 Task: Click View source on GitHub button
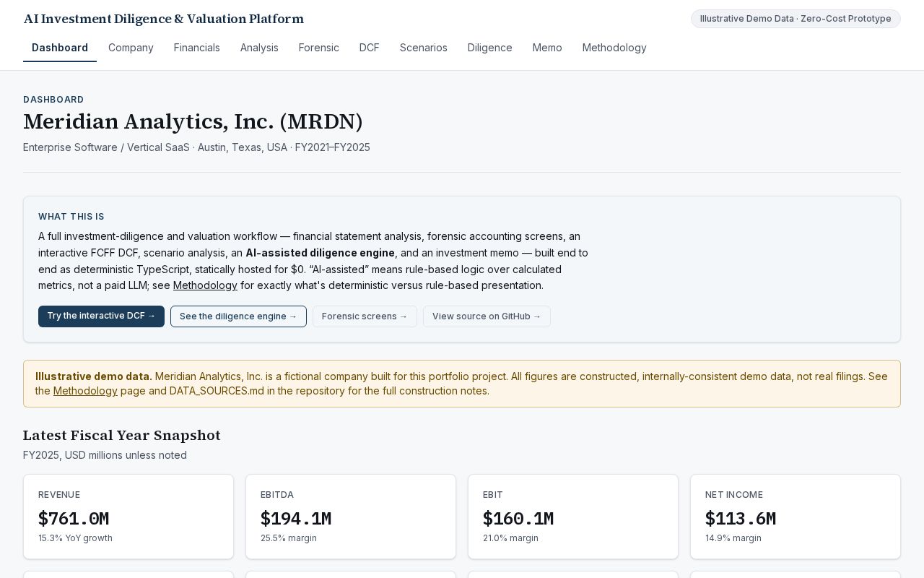487,316
